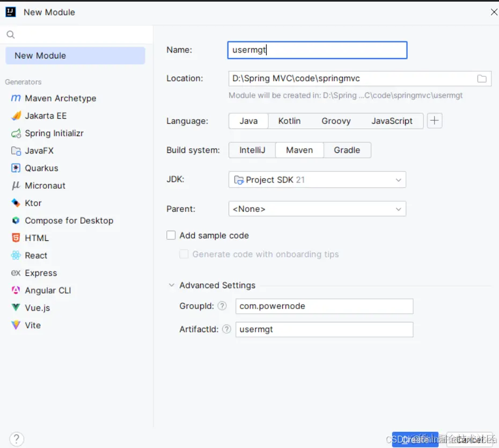Edit the GroupId text field
Screen dimensions: 499x448
coord(324,306)
